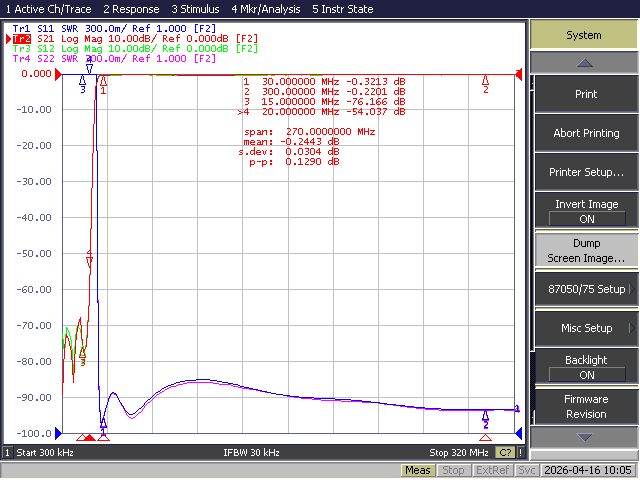This screenshot has width=640, height=480.
Task: Open the Instr State menu
Action: point(342,9)
